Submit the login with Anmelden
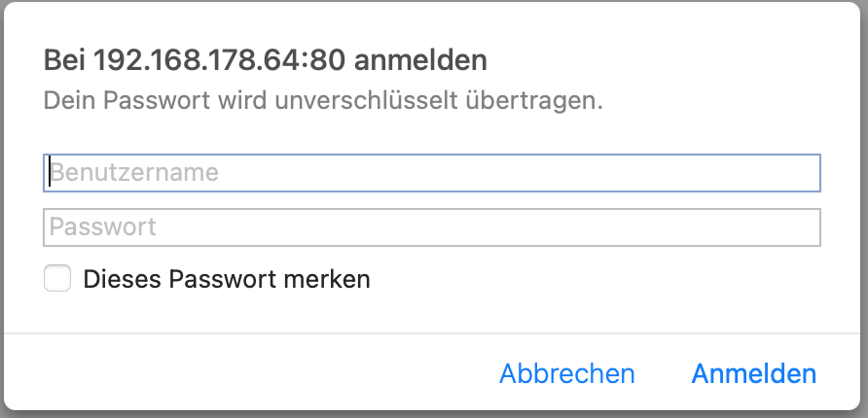Image resolution: width=868 pixels, height=418 pixels. (753, 374)
